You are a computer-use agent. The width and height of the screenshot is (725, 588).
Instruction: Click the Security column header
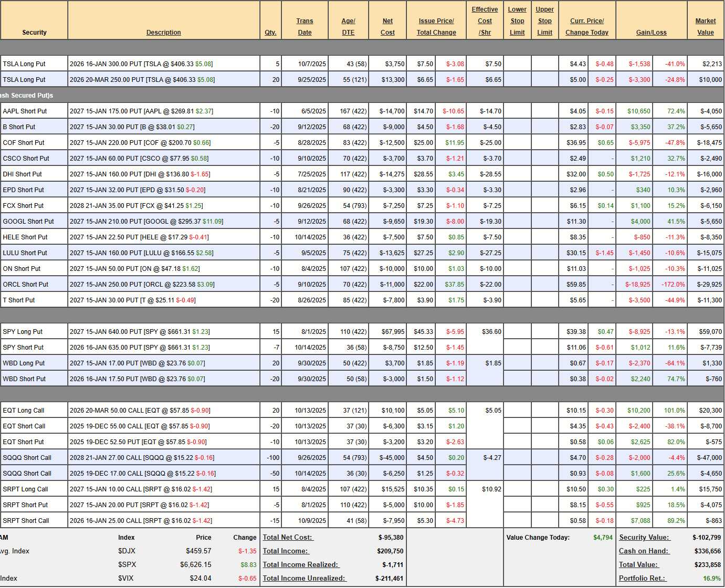pos(34,33)
